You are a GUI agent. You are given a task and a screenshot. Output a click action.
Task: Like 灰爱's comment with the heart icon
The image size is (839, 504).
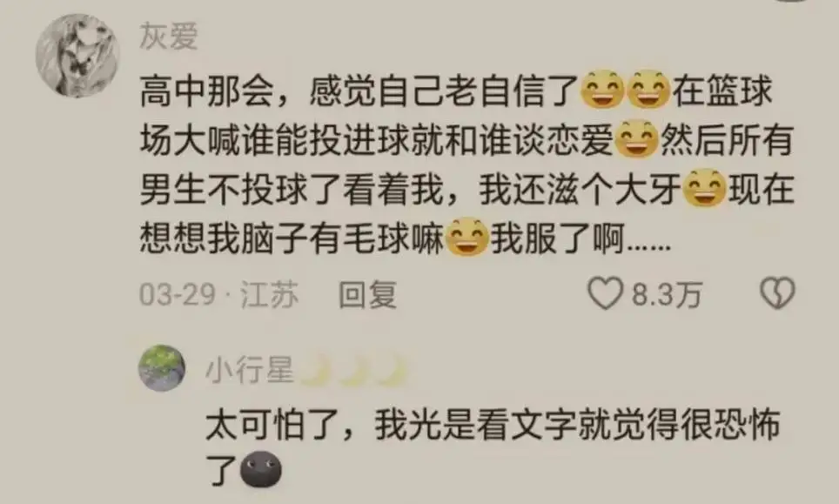tap(605, 293)
